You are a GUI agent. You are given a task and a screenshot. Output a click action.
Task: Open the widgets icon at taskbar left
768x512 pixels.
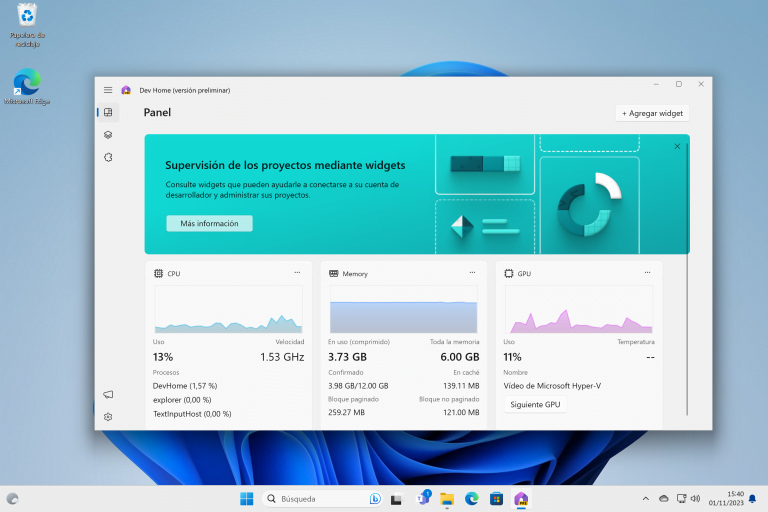(x=13, y=499)
